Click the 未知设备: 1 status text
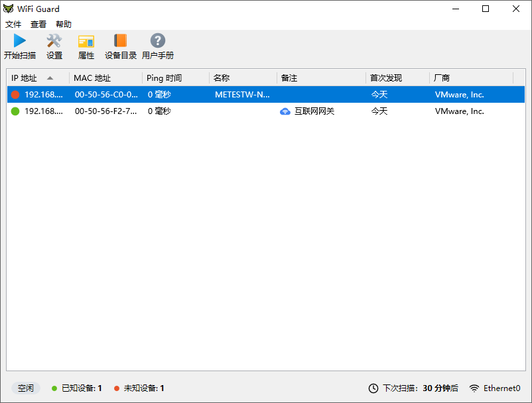This screenshot has width=532, height=403. coord(144,388)
